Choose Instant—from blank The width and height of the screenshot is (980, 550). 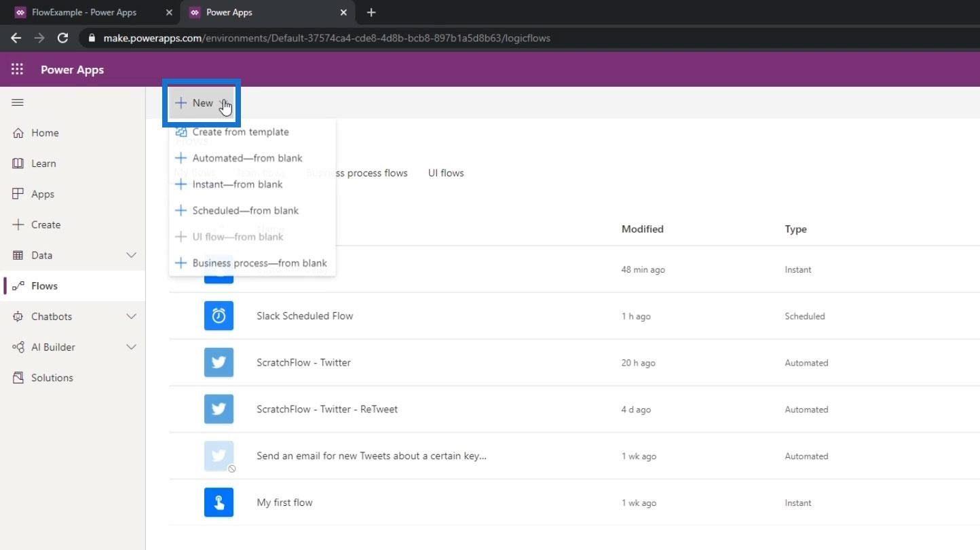pos(252,184)
